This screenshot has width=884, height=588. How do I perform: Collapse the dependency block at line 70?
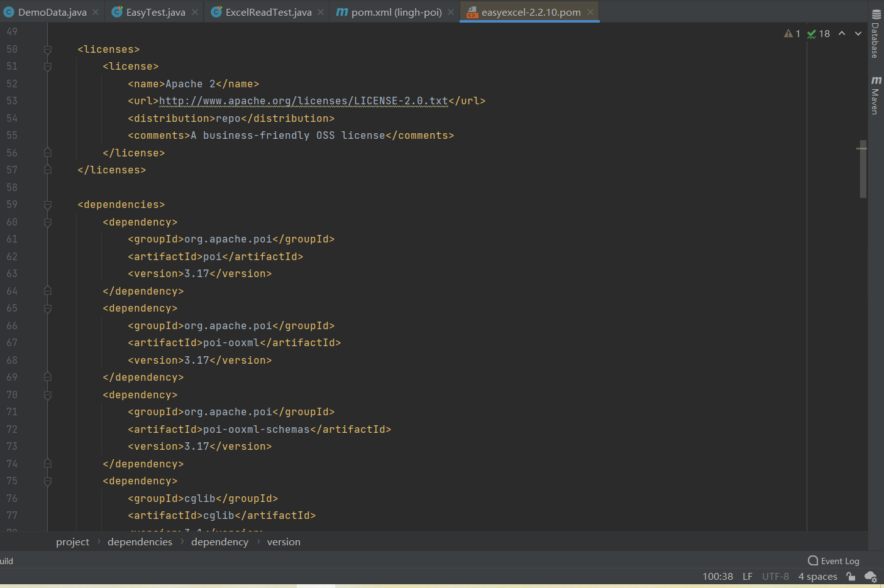point(47,395)
